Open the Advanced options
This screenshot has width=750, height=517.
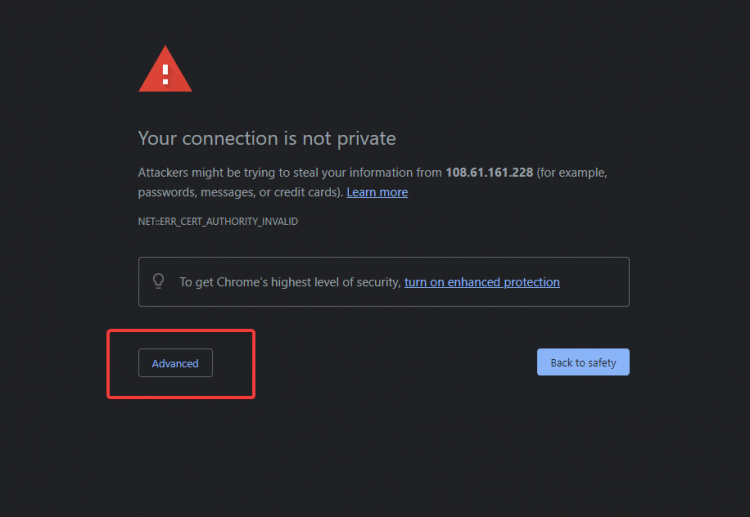(175, 363)
